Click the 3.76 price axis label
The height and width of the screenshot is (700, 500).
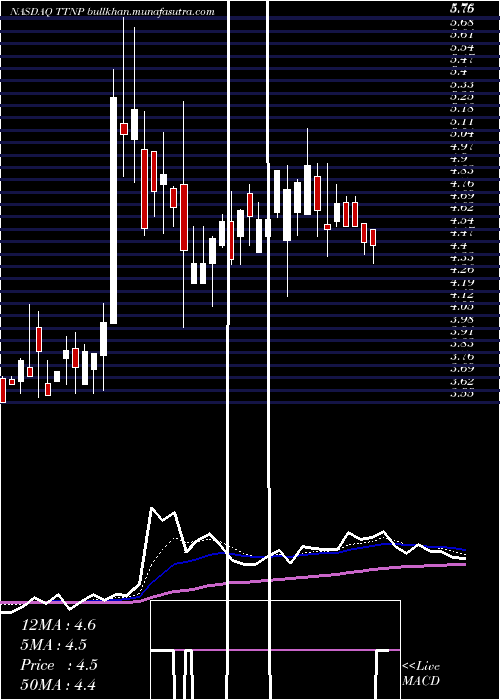pyautogui.click(x=462, y=357)
